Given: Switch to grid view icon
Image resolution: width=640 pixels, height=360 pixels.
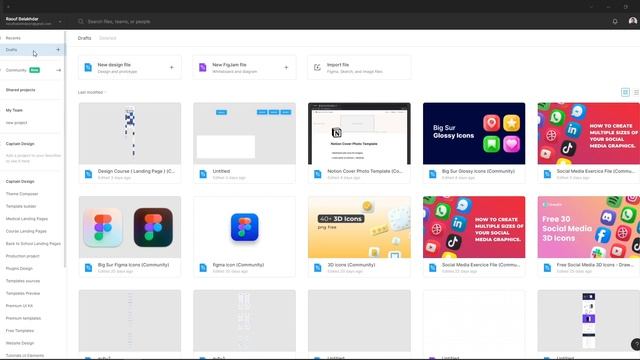Looking at the screenshot, I should (x=625, y=92).
